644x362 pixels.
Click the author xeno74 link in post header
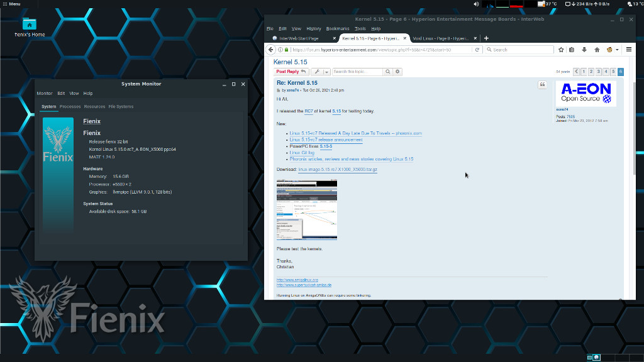[293, 90]
